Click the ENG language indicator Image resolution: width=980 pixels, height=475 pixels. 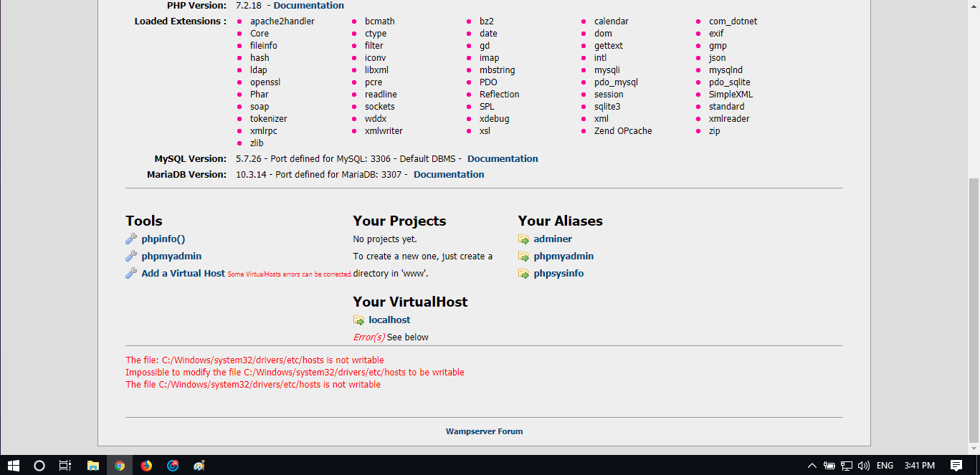(885, 466)
